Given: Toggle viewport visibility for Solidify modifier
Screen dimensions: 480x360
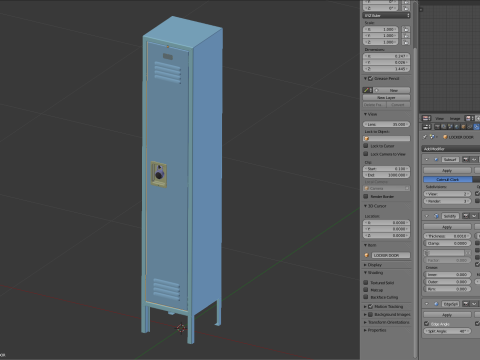Looking at the screenshot, I should click(474, 216).
